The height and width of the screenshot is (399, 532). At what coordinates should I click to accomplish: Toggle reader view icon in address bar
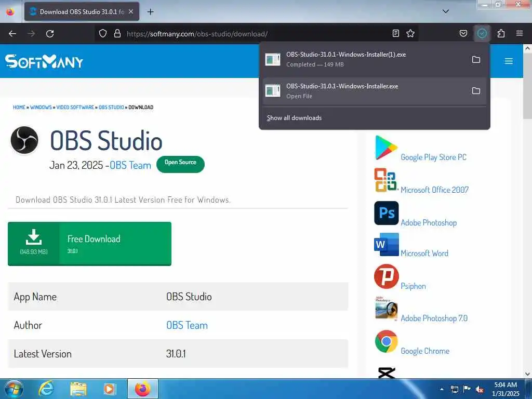click(395, 33)
